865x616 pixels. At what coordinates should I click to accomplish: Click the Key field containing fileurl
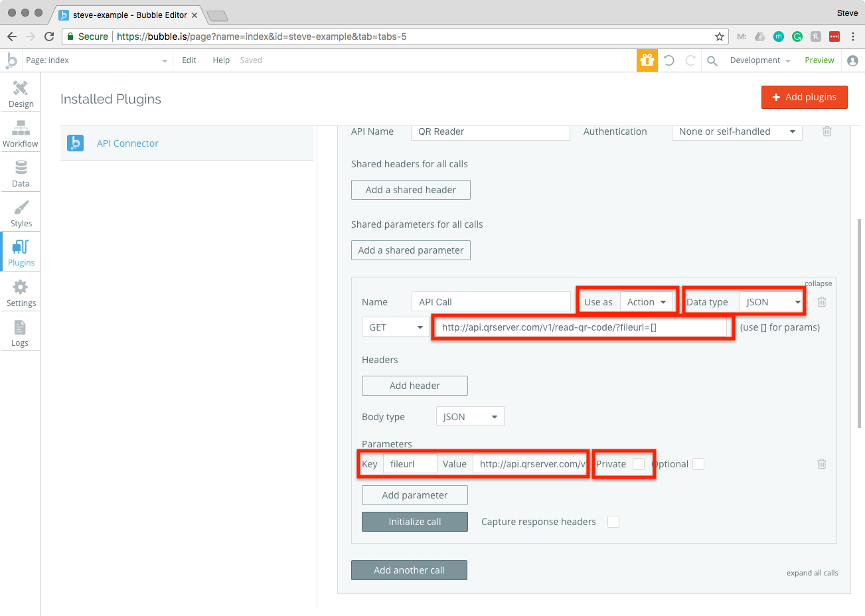pyautogui.click(x=410, y=464)
